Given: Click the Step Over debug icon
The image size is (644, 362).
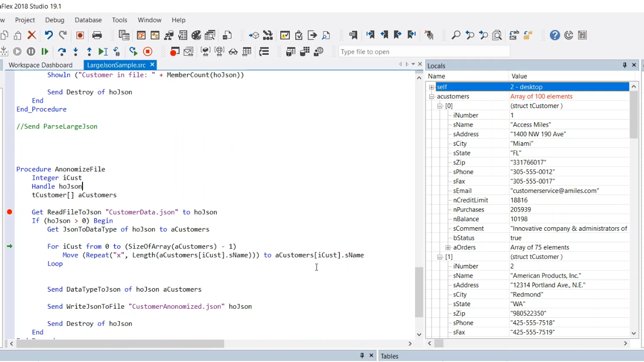Looking at the screenshot, I should (x=62, y=51).
